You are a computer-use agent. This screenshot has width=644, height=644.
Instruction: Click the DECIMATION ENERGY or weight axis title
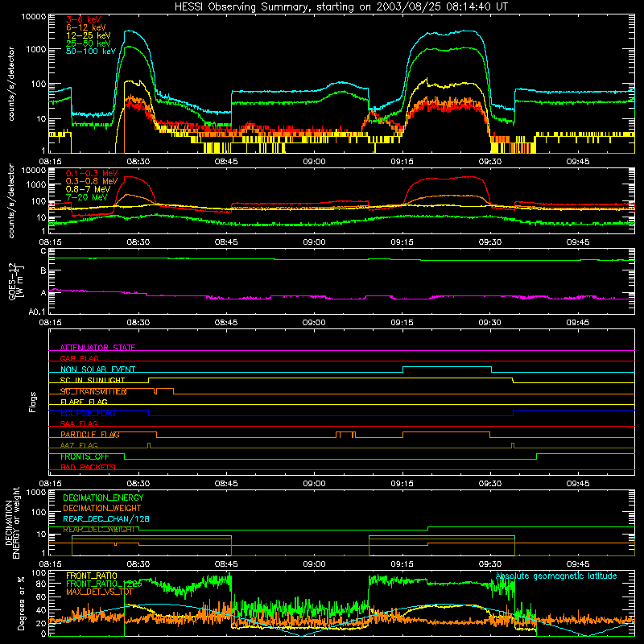pos(12,522)
